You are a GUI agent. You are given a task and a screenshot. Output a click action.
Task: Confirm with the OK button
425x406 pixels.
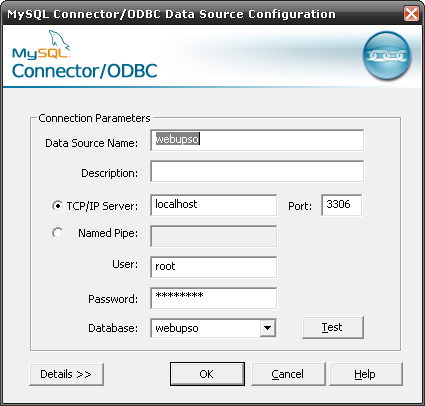coord(207,374)
